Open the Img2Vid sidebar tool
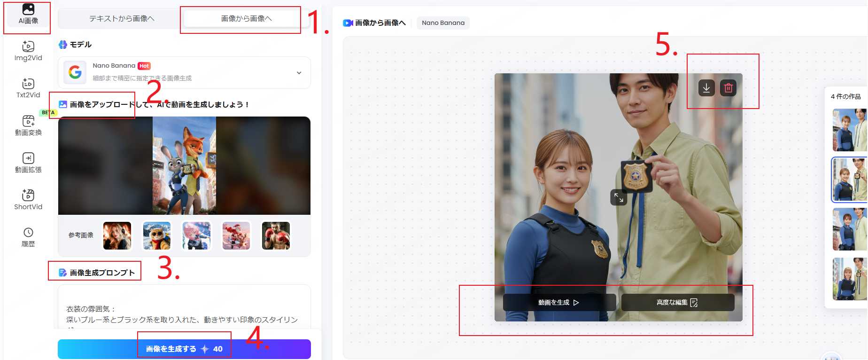Image resolution: width=868 pixels, height=360 pixels. pyautogui.click(x=28, y=51)
